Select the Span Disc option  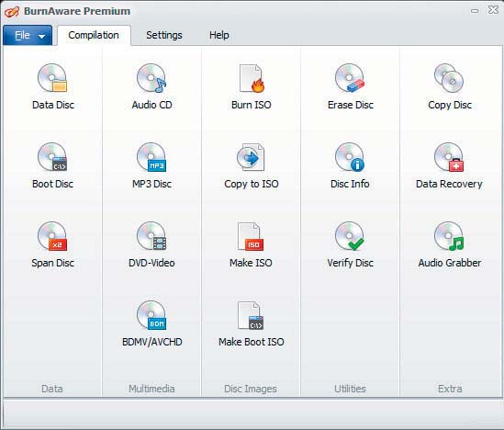click(x=52, y=245)
